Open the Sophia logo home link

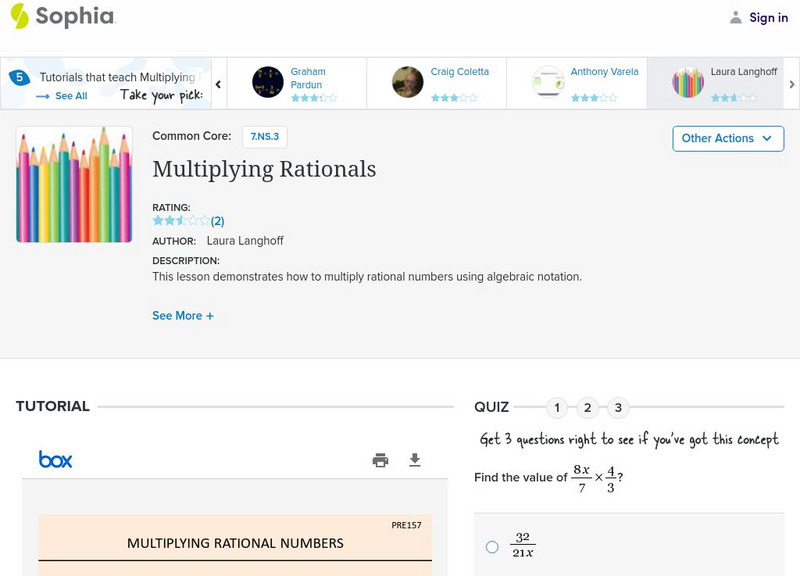pos(63,16)
